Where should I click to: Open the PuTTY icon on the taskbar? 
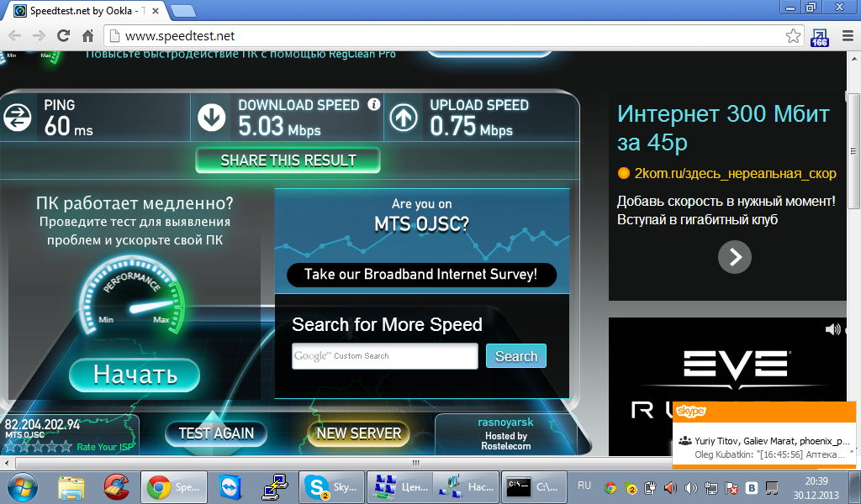[275, 487]
